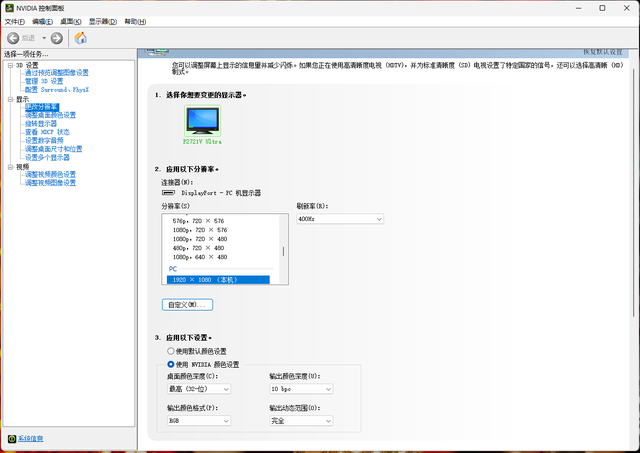Image resolution: width=640 pixels, height=453 pixels.
Task: Click the system information icon at bottom left
Action: pos(12,439)
